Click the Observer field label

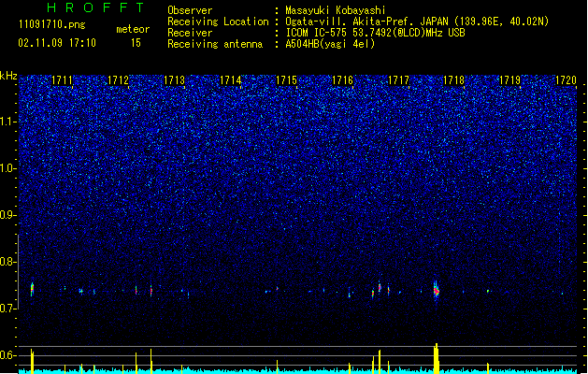[x=190, y=10]
